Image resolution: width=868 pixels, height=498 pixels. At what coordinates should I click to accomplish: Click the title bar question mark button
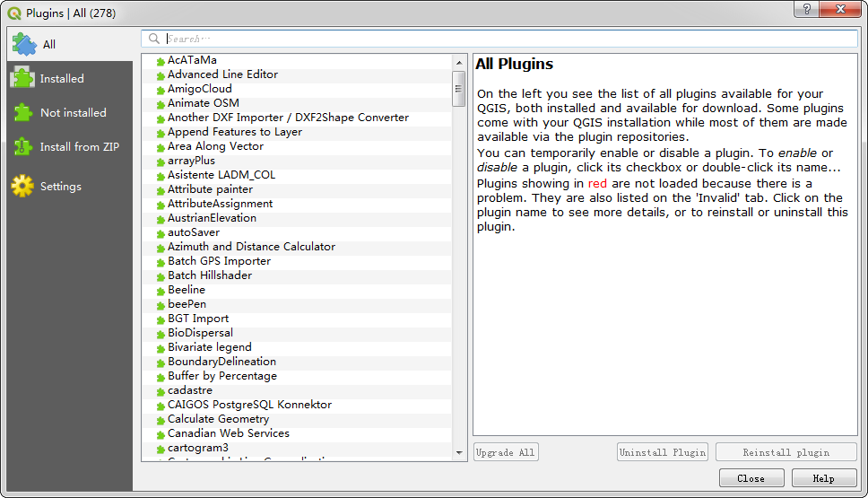pos(806,9)
